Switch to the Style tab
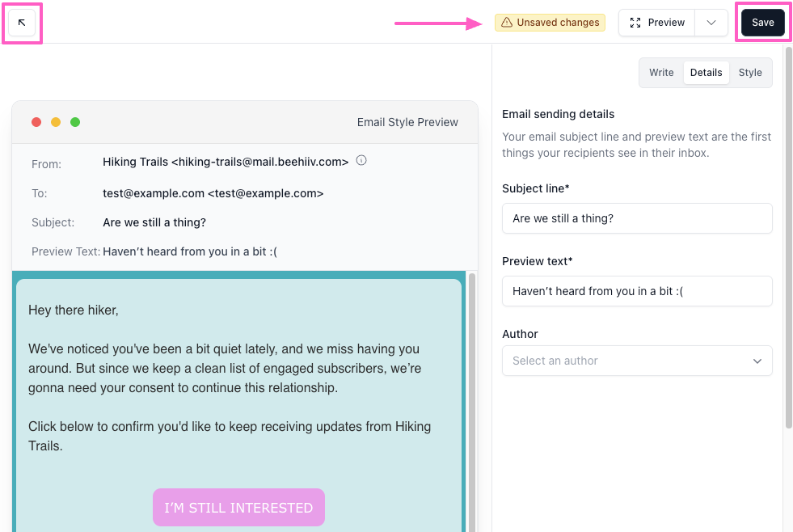 [750, 73]
